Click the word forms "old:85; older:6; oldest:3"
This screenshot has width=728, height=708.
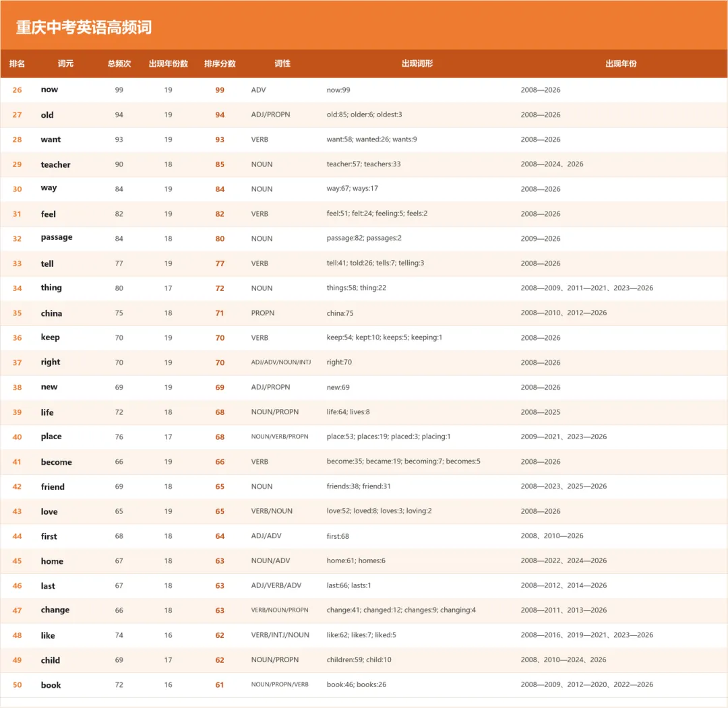tap(365, 115)
